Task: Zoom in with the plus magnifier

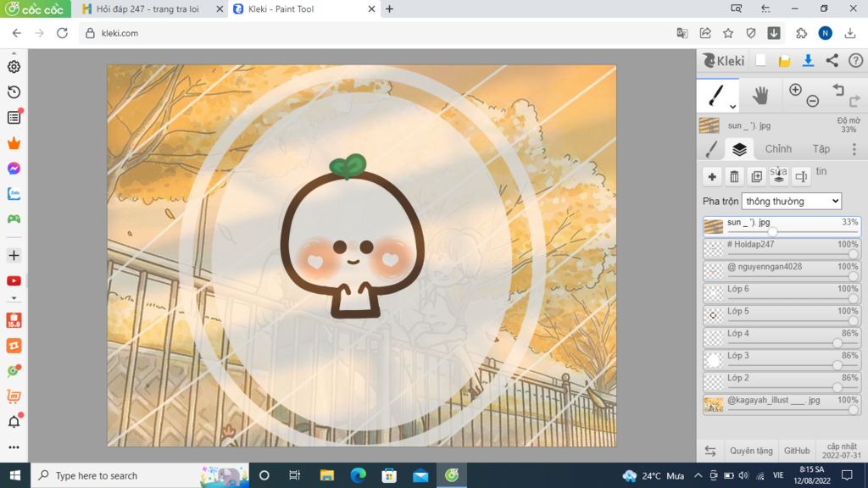Action: point(795,90)
